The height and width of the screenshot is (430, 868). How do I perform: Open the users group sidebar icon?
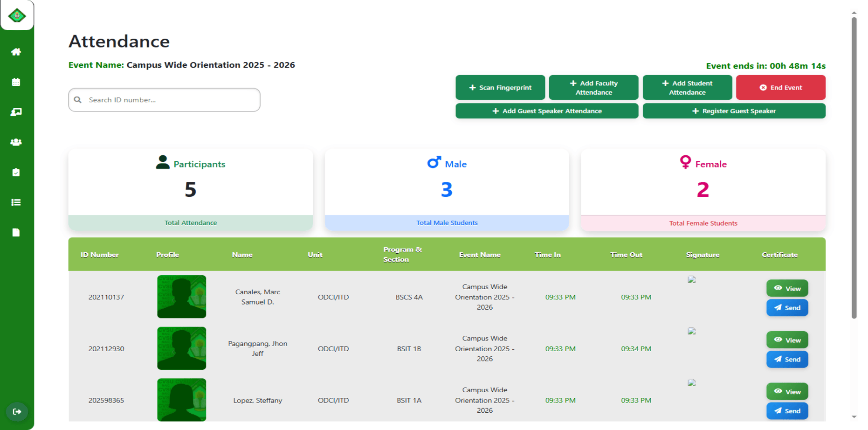(16, 142)
